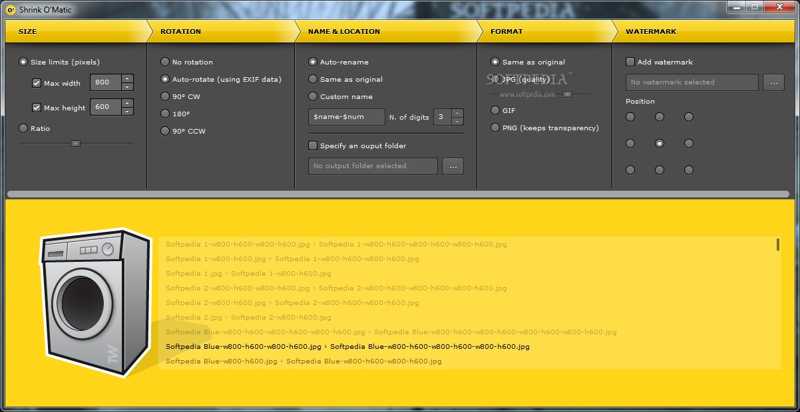Toggle Specify an output folder checkbox

(x=313, y=145)
